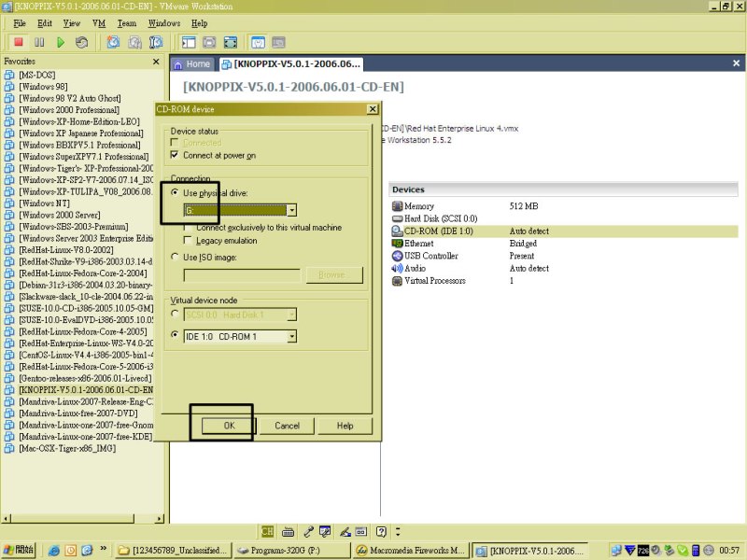Image resolution: width=747 pixels, height=560 pixels.
Task: Click the CH language bar indicator
Action: pyautogui.click(x=267, y=531)
